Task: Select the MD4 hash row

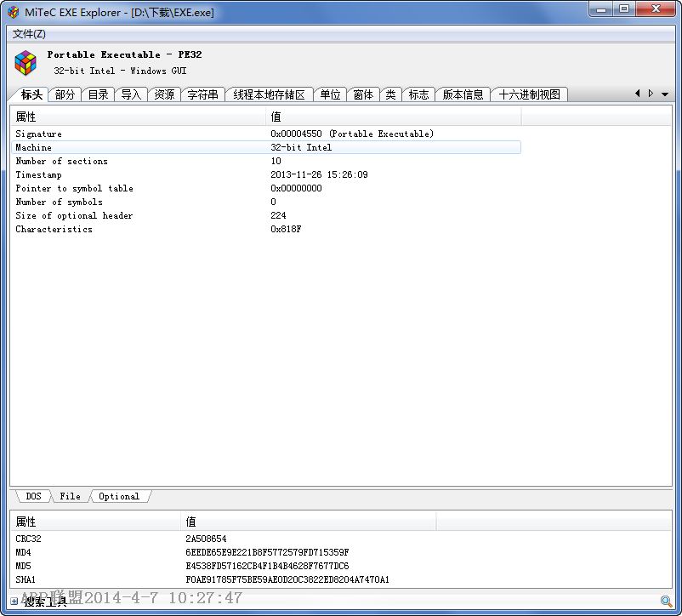Action: pyautogui.click(x=224, y=552)
